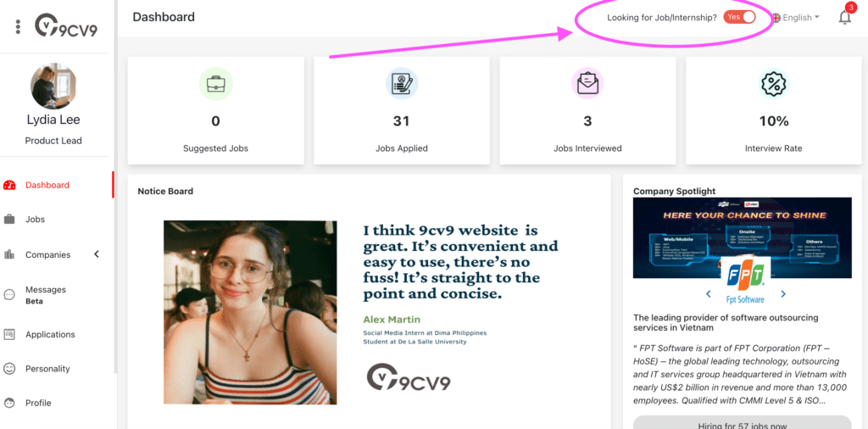This screenshot has height=429, width=868.
Task: Click the Jobs Applied document icon
Action: click(x=401, y=84)
